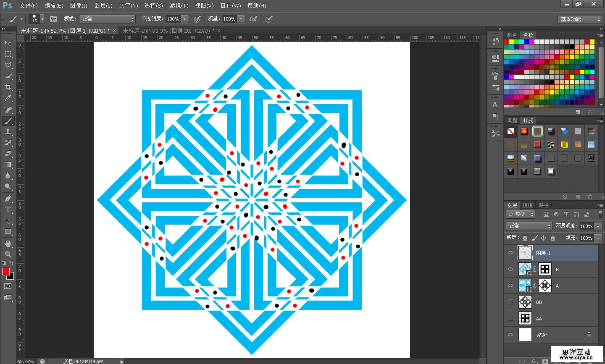Image resolution: width=605 pixels, height=364 pixels.
Task: Select the Pen tool
Action: [x=8, y=198]
